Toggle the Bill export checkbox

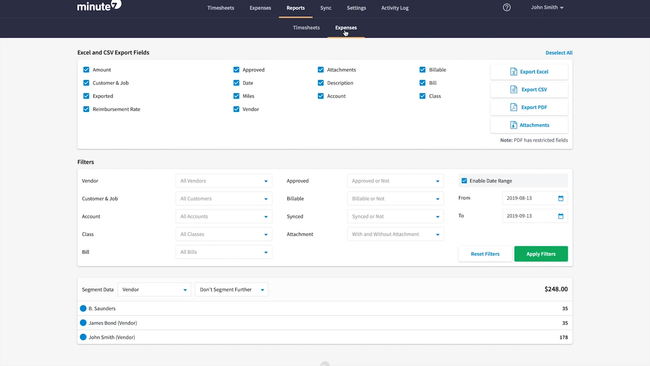tap(422, 83)
